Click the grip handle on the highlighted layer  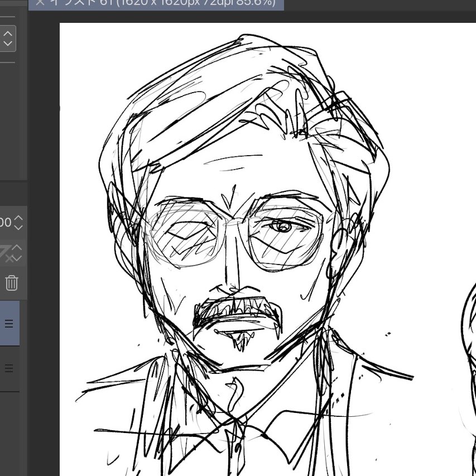(9, 324)
